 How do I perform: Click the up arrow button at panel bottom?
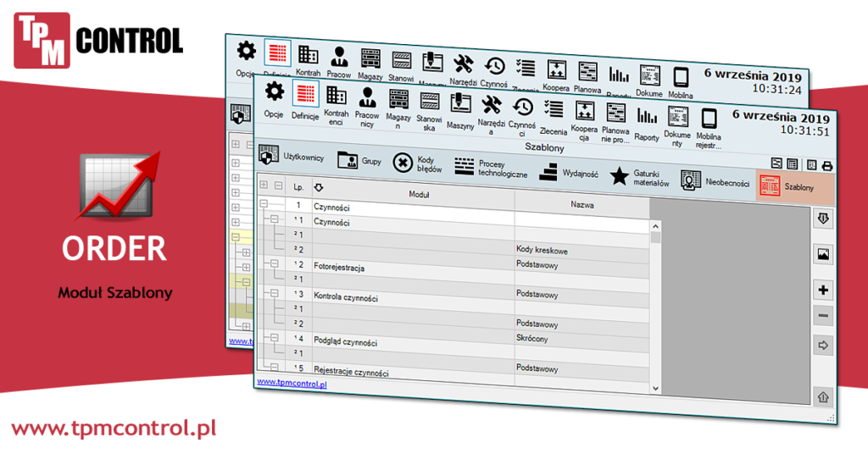coord(823,397)
